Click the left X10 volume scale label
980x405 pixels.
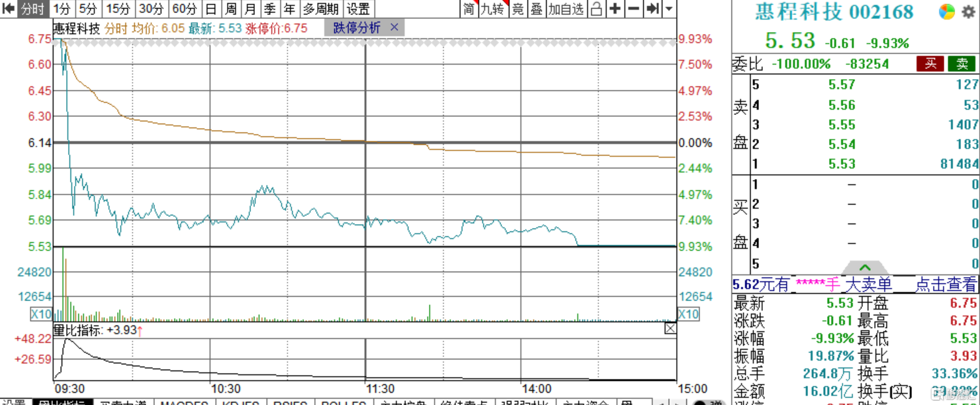(41, 314)
